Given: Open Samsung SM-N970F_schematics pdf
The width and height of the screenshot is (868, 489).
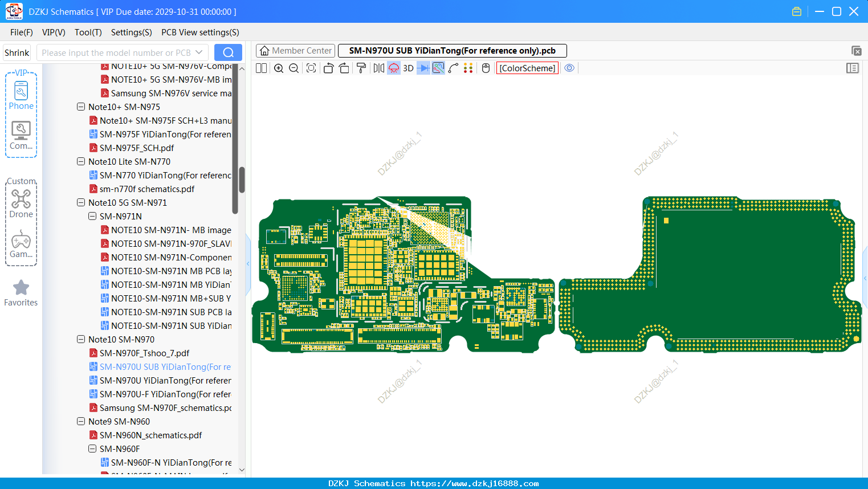Looking at the screenshot, I should pos(165,407).
